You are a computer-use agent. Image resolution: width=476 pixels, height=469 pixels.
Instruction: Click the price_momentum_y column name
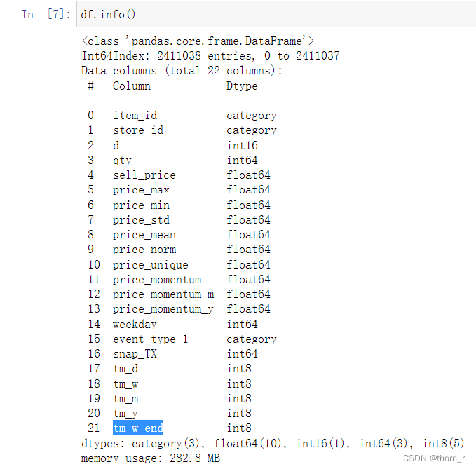click(163, 309)
